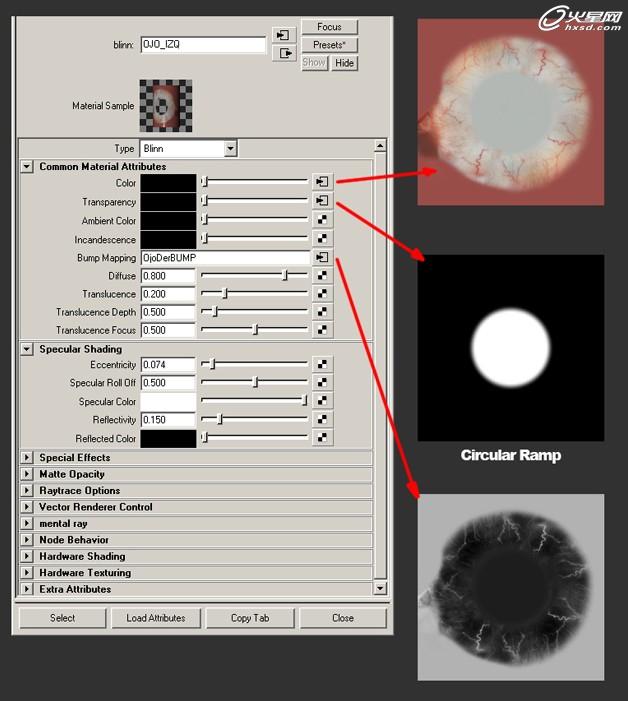628x701 pixels.
Task: Open the Bump Mapping connection icon
Action: (x=322, y=257)
